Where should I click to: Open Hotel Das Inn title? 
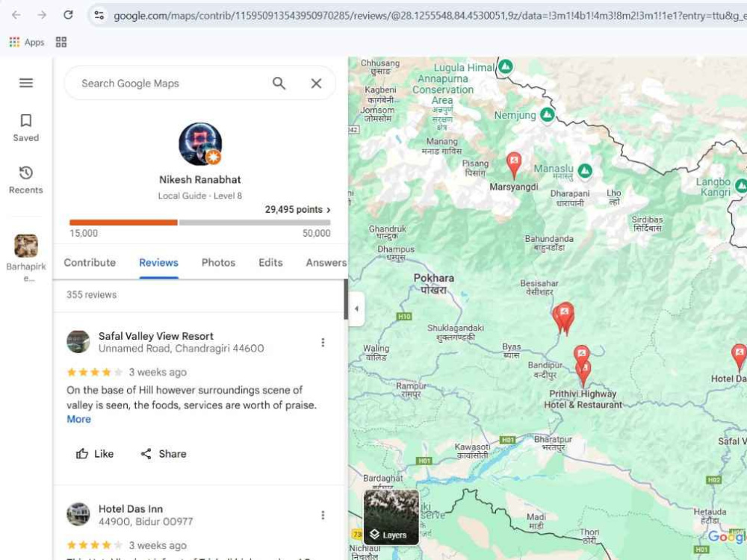[131, 509]
